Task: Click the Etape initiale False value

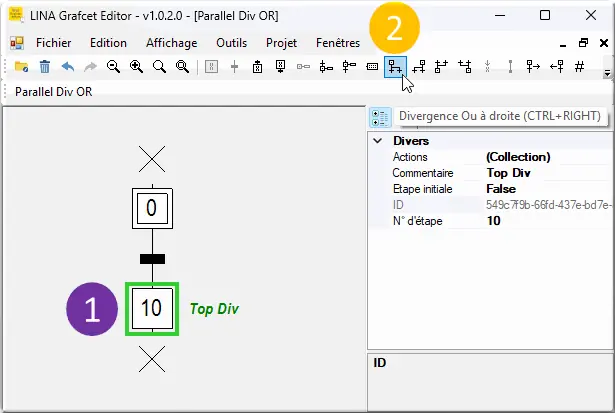Action: (501, 189)
